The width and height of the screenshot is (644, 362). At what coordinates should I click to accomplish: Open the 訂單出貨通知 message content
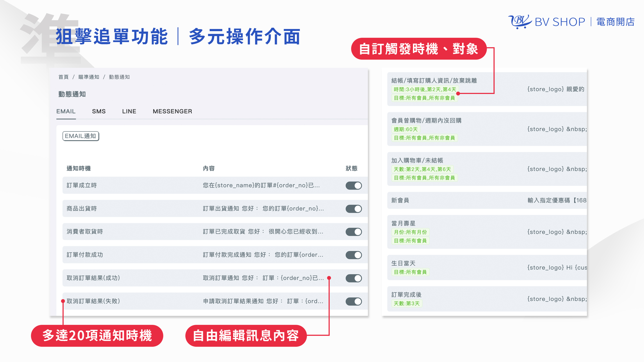263,209
